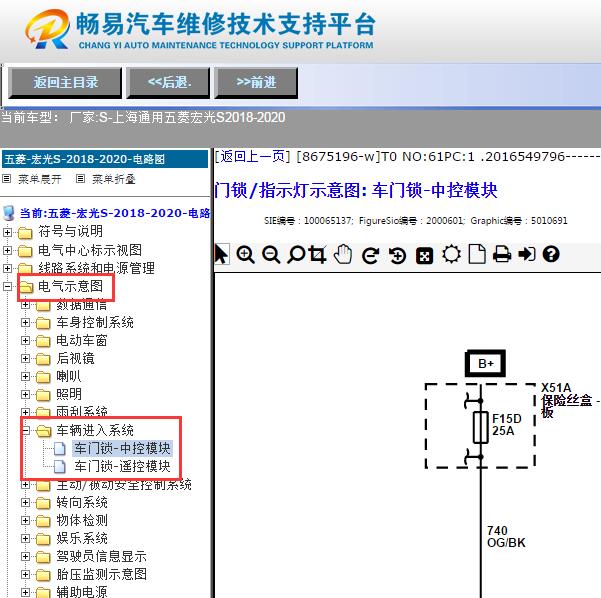Expand the 胎压监测示意图 tree node

pyautogui.click(x=25, y=574)
